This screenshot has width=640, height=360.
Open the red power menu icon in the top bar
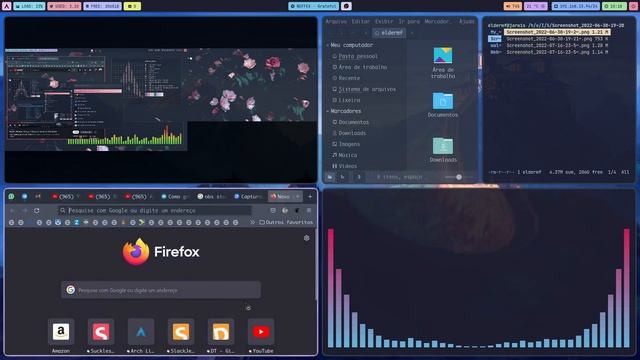tap(634, 6)
